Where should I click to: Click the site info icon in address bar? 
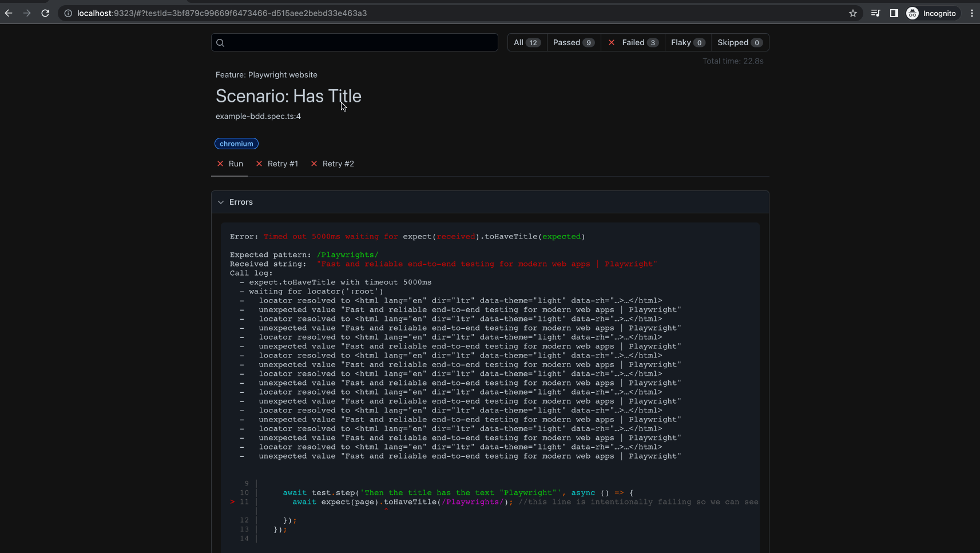(68, 13)
